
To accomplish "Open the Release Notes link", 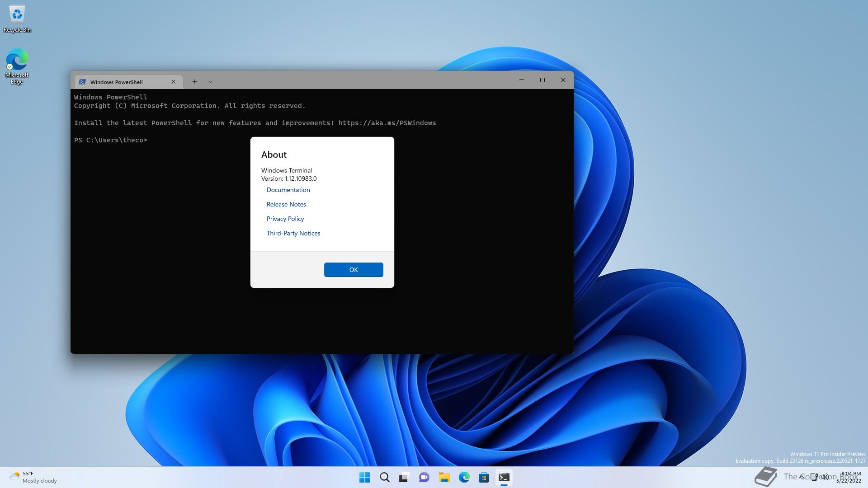I will (286, 204).
